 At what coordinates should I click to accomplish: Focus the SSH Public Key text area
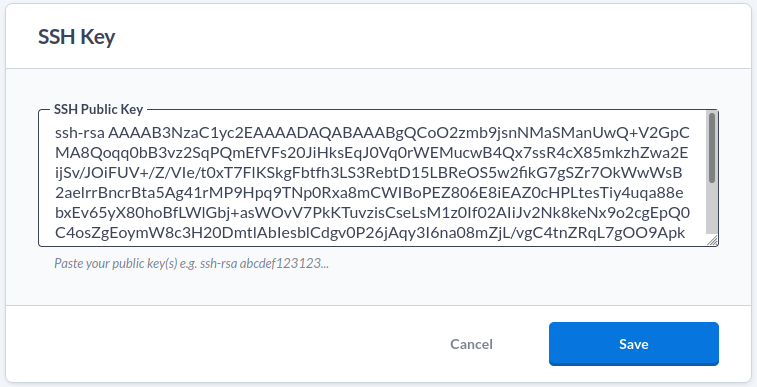coord(378,178)
